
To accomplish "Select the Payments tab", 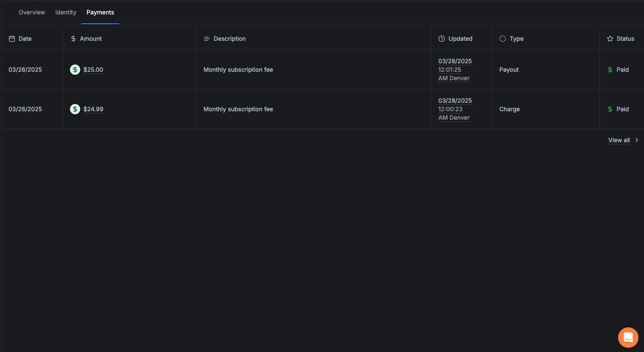I will point(100,12).
